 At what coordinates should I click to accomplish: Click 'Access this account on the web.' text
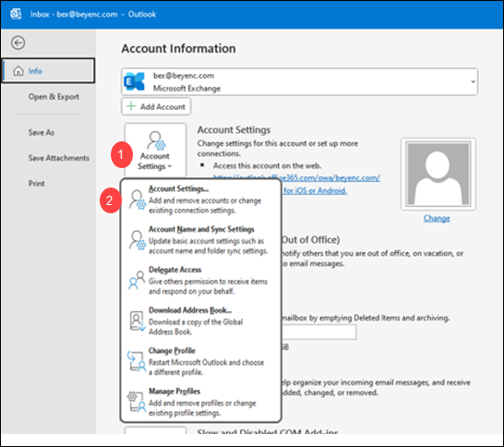click(267, 165)
